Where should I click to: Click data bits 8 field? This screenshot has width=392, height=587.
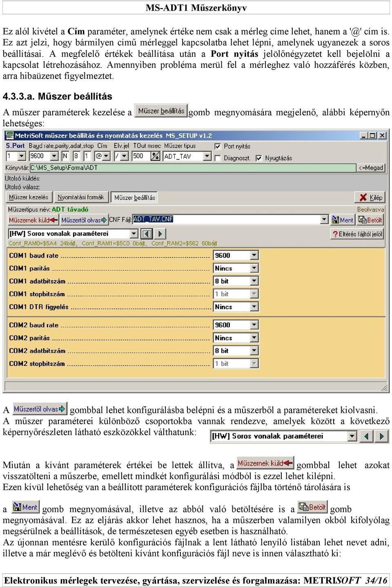coord(76,156)
